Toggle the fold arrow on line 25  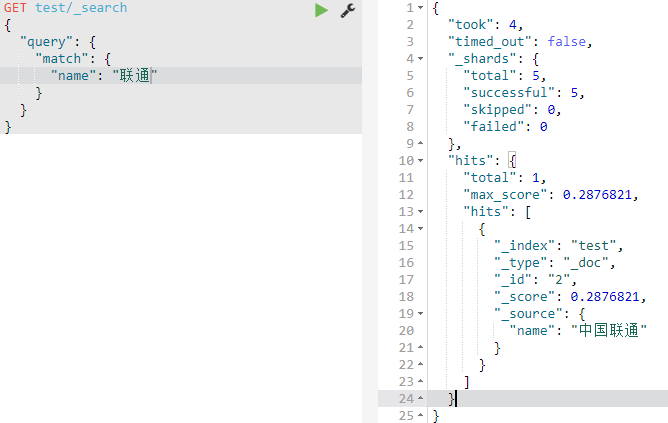tap(420, 415)
